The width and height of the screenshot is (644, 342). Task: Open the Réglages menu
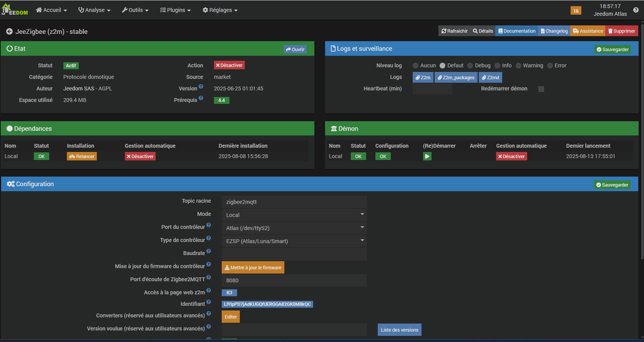(220, 10)
